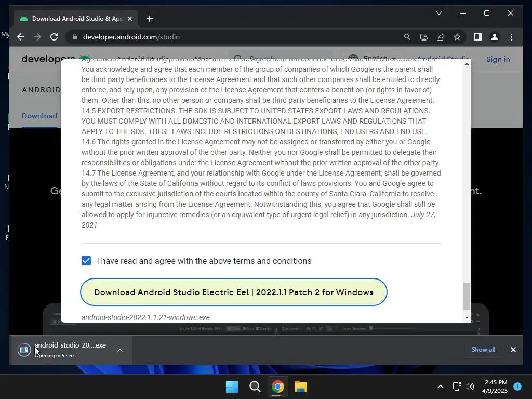Click the padlock site info icon
The width and height of the screenshot is (532, 399).
tap(75, 37)
